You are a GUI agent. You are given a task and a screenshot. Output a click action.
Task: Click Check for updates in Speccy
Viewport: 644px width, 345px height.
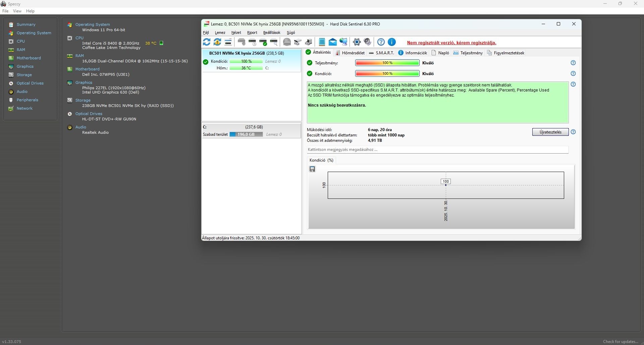pyautogui.click(x=621, y=341)
